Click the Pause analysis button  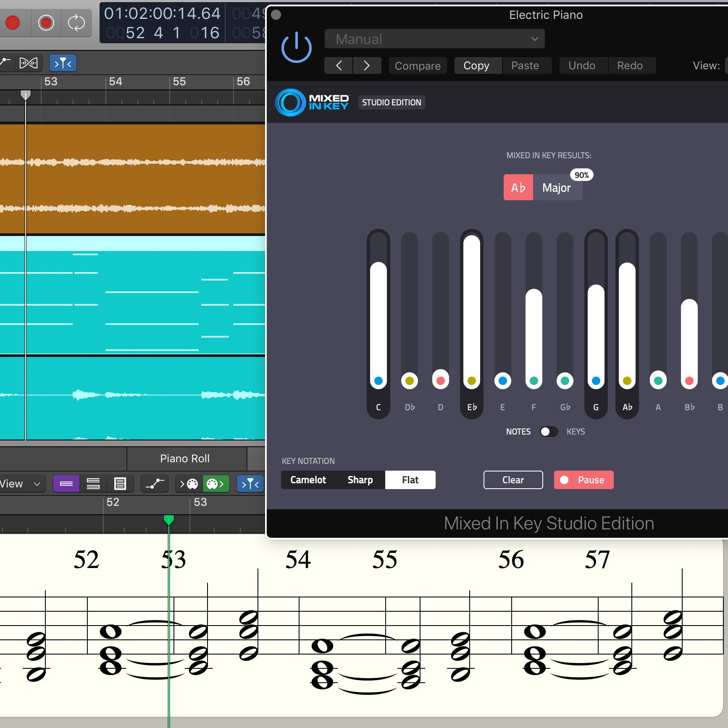coord(583,480)
